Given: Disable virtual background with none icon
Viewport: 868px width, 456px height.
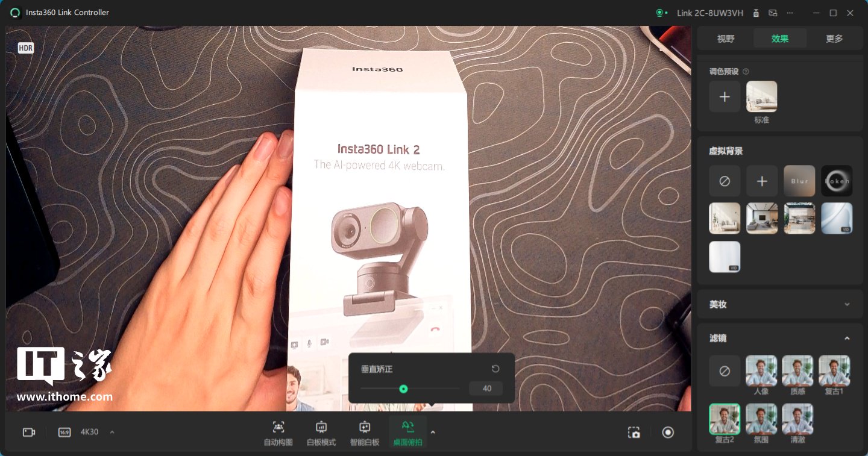Looking at the screenshot, I should coord(725,181).
